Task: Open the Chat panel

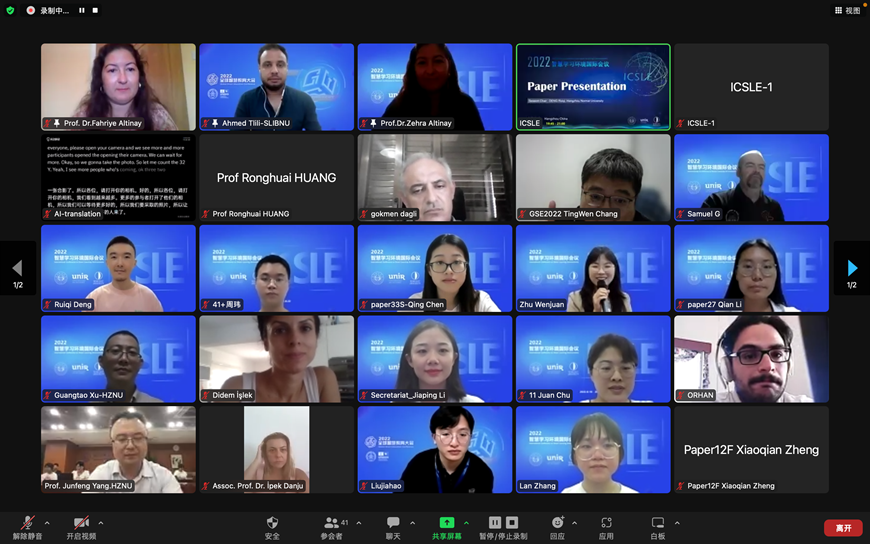Action: [393, 524]
